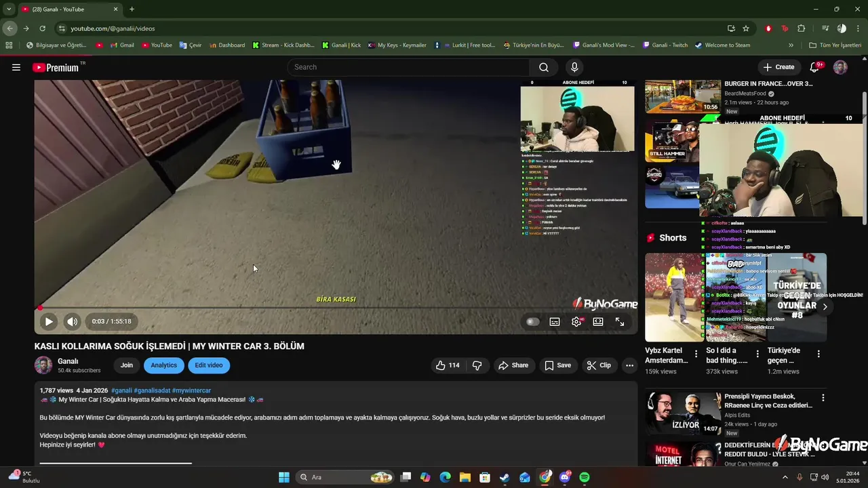The image size is (868, 488).
Task: Enter full screen mode
Action: tap(620, 322)
